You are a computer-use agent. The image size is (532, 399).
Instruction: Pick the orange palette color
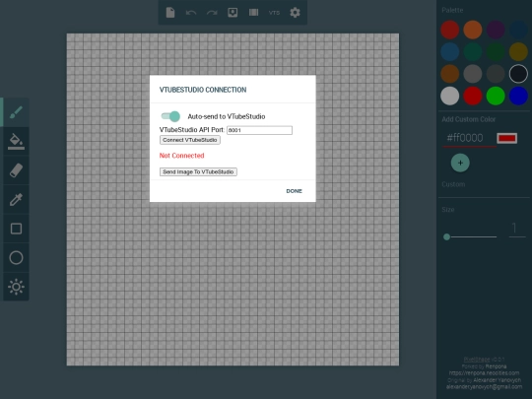[x=473, y=30]
